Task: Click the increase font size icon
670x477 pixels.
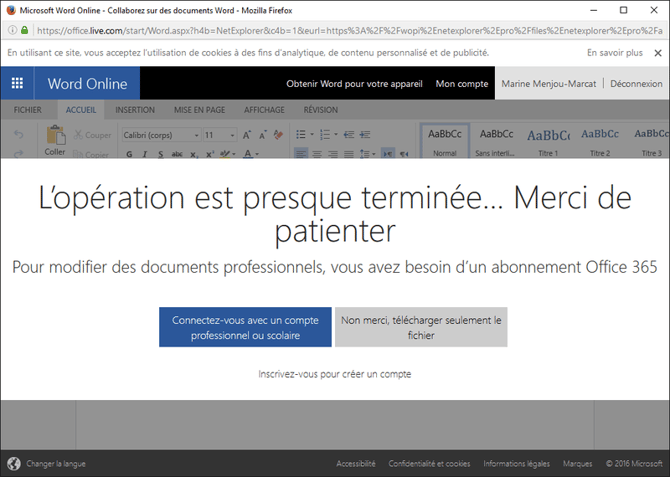Action: pyautogui.click(x=247, y=135)
